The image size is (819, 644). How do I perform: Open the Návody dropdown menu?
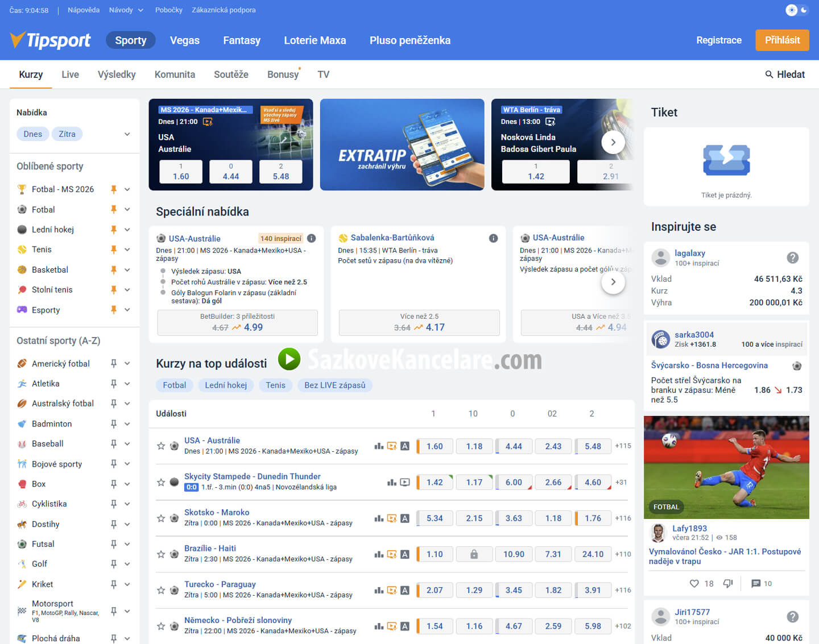(x=126, y=10)
